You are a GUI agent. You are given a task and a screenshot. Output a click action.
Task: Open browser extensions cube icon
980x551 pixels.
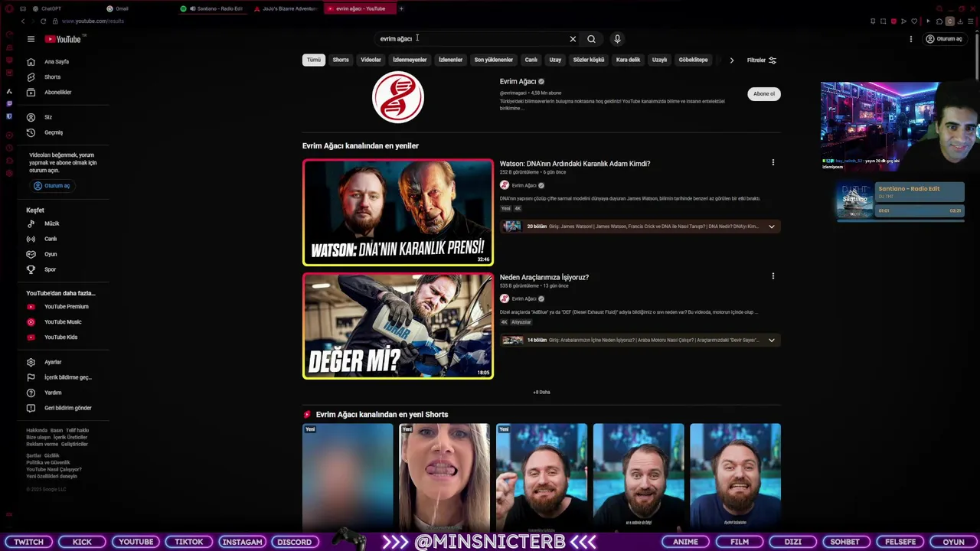[x=939, y=21]
